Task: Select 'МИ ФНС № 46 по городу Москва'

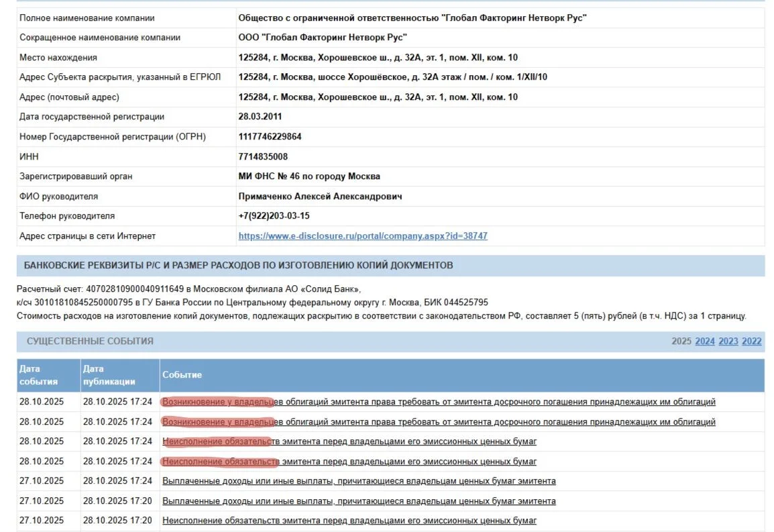Action: (x=309, y=176)
